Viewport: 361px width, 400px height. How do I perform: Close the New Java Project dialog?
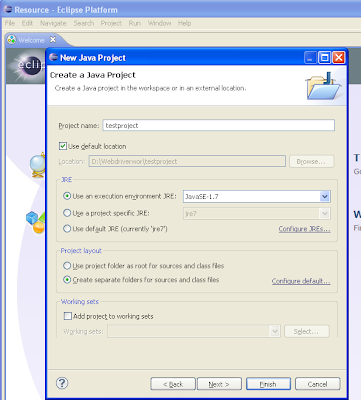point(339,58)
